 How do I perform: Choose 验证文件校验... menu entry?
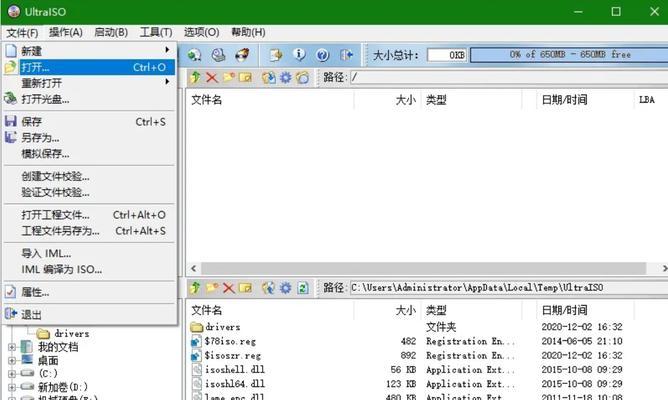pos(89,192)
